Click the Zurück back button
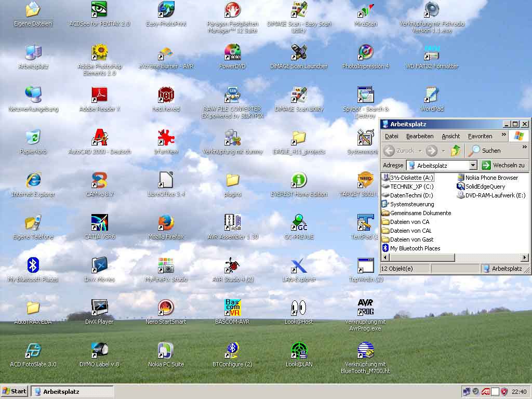This screenshot has height=399, width=532. click(400, 151)
